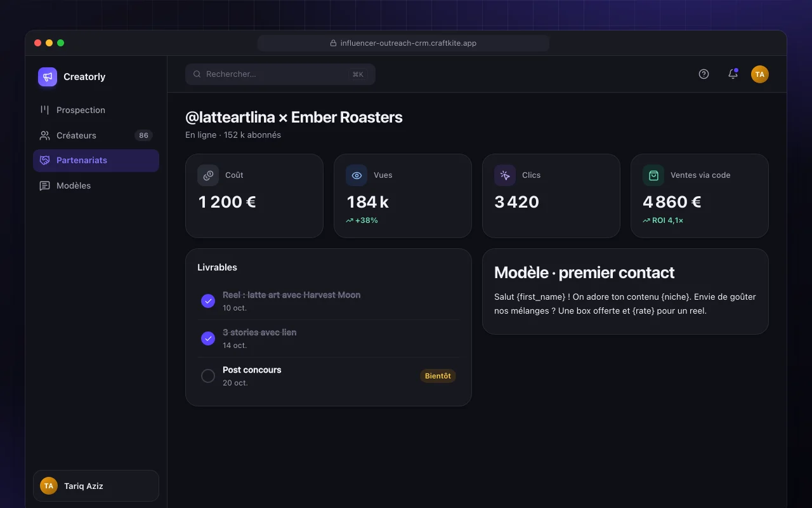Click the Bientôt badge
The height and width of the screenshot is (508, 812).
click(x=438, y=376)
